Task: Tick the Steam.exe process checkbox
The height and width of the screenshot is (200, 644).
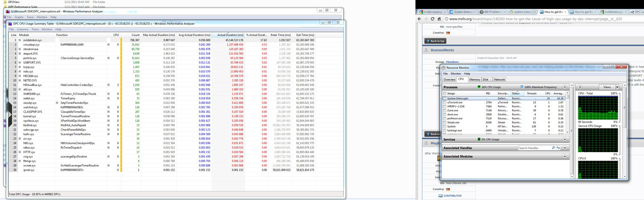Action: pyautogui.click(x=444, y=122)
